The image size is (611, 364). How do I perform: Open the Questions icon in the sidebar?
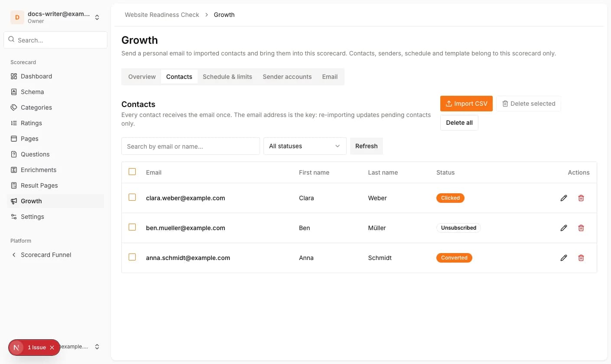click(x=14, y=154)
